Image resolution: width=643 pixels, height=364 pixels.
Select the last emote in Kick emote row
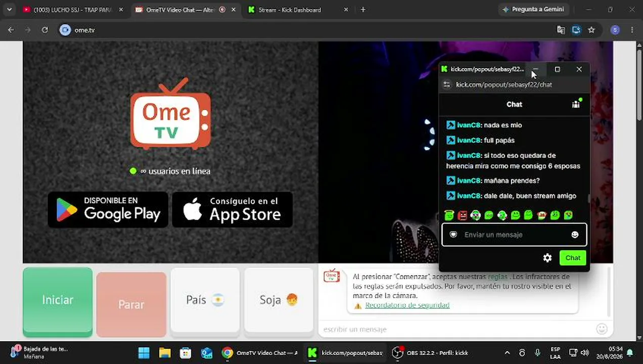click(x=568, y=215)
